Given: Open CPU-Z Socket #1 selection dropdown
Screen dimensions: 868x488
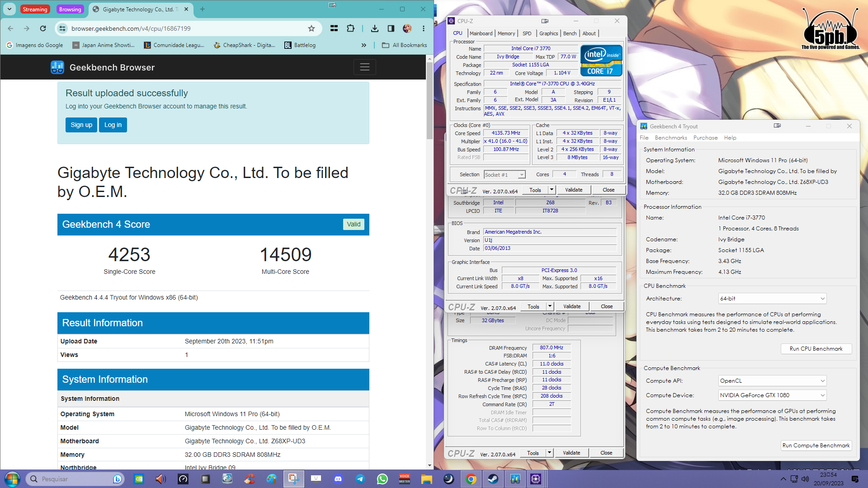Looking at the screenshot, I should (x=505, y=175).
